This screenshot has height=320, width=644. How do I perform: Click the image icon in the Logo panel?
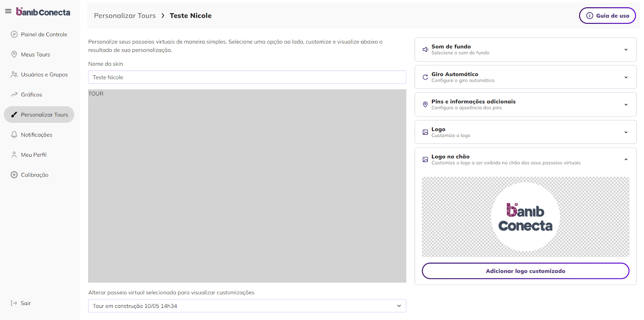pyautogui.click(x=425, y=132)
